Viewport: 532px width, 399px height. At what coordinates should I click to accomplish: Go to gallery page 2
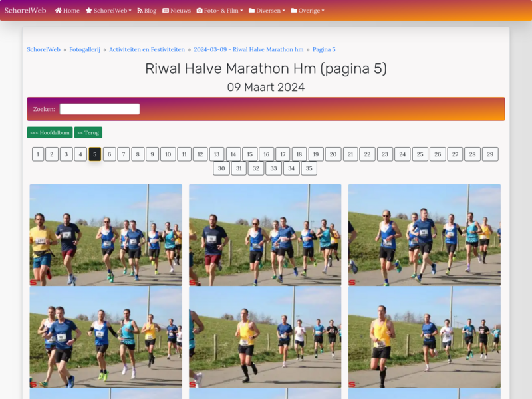(x=52, y=154)
